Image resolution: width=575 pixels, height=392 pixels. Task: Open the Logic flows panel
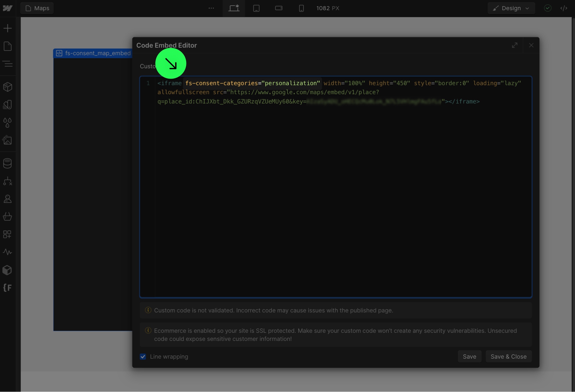coord(8,181)
